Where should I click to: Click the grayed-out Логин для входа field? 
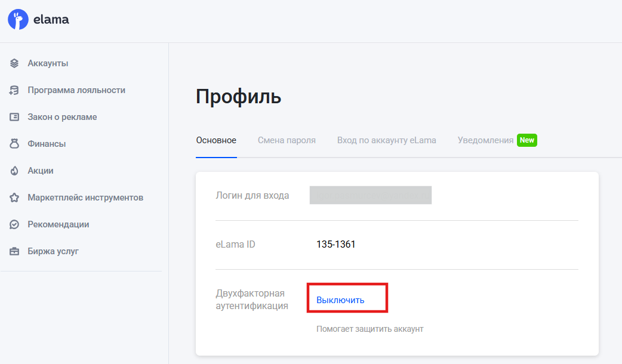[x=370, y=195]
